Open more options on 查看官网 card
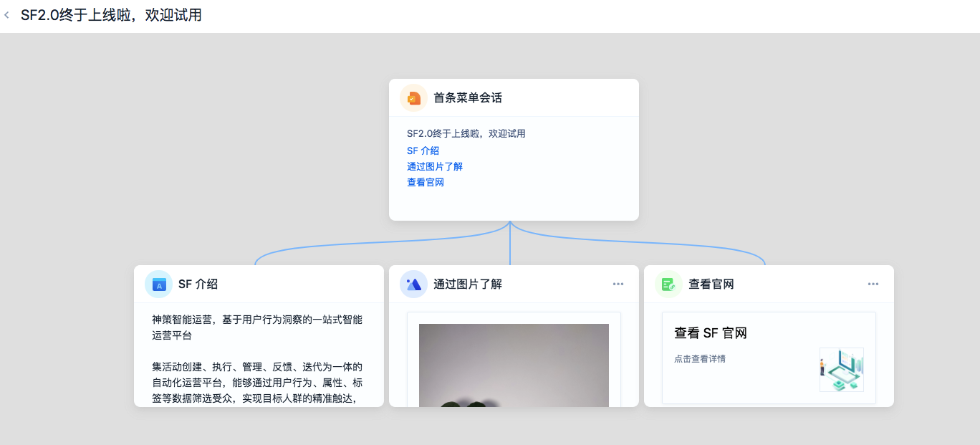 (x=873, y=284)
